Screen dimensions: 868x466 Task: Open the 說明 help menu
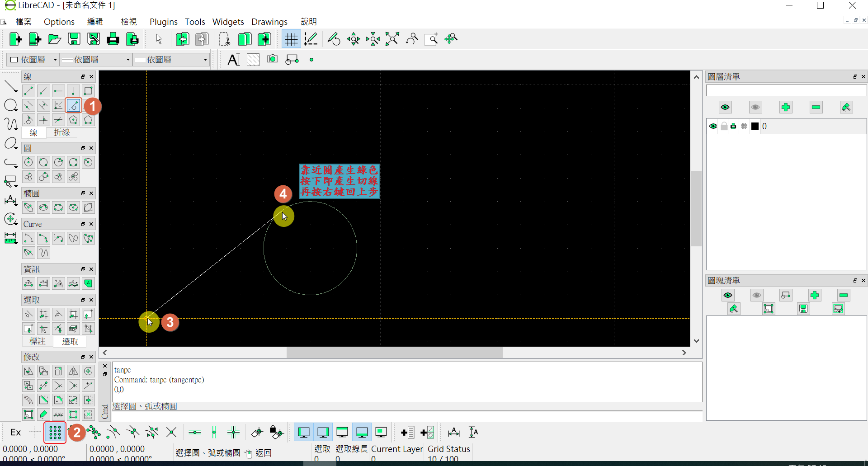tap(309, 22)
